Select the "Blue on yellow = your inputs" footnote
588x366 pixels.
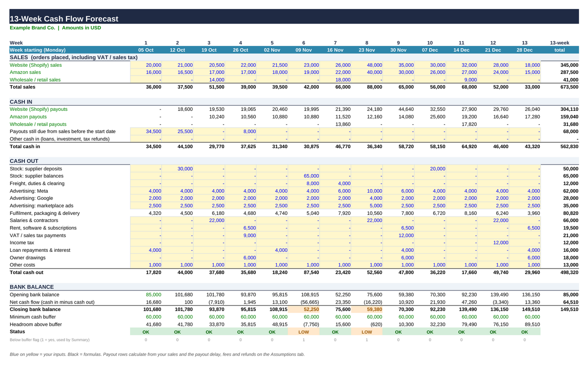pos(157,354)
